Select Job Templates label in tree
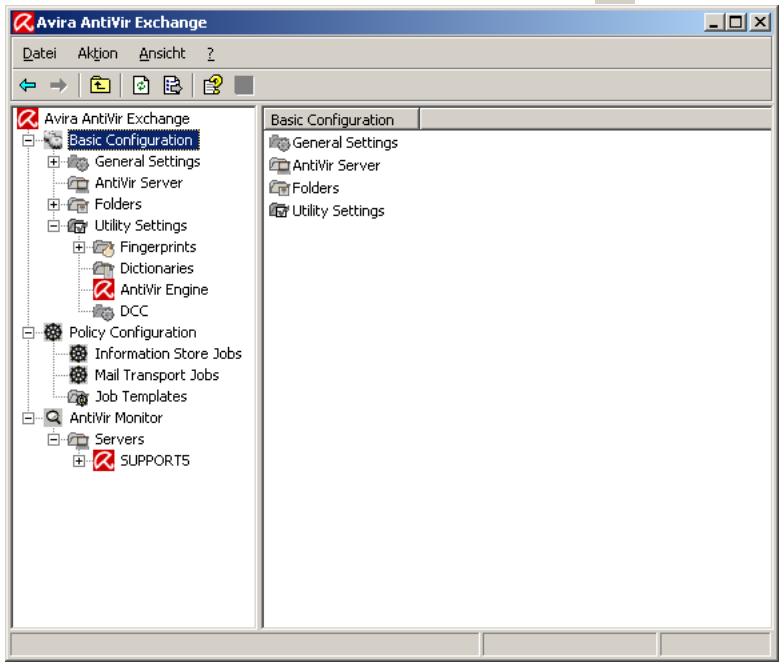 point(140,396)
